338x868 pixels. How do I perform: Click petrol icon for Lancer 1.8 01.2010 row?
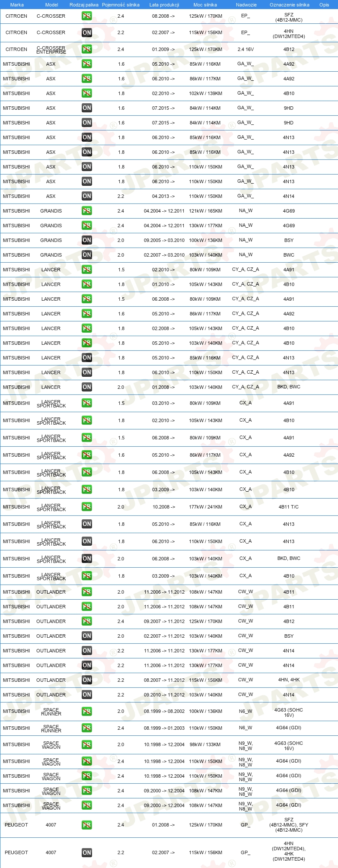click(x=87, y=284)
